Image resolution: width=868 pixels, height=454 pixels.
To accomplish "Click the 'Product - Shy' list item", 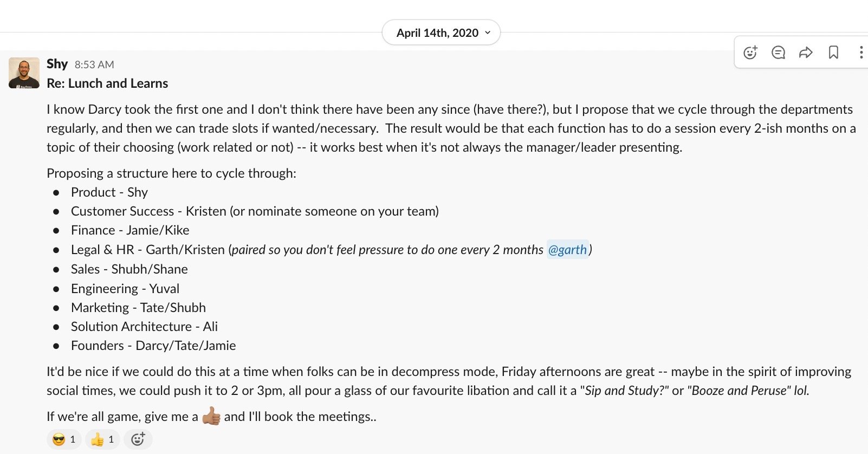I will (109, 192).
